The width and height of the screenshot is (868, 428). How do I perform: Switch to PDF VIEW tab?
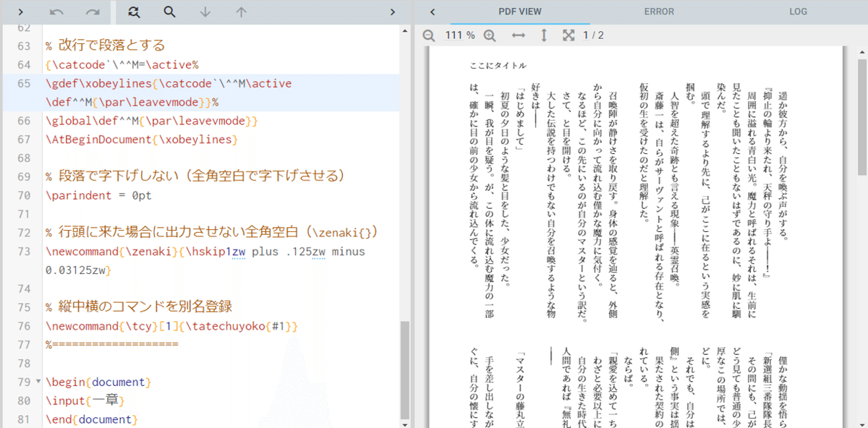520,12
